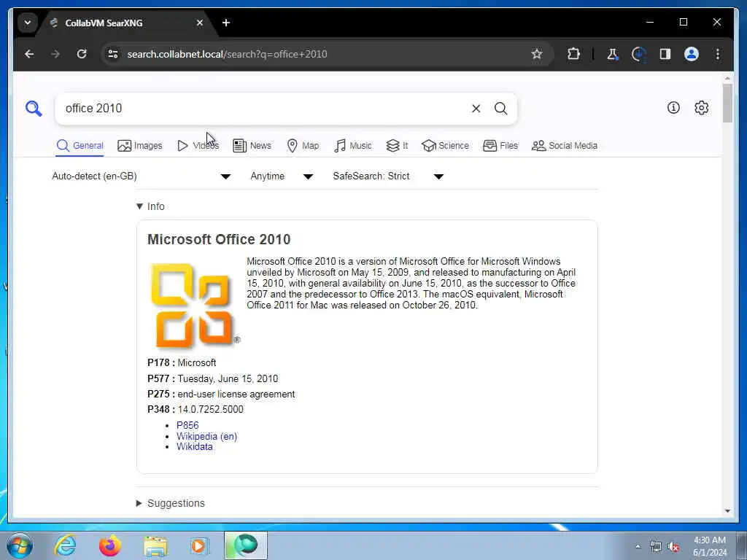Viewport: 747px width, 560px height.
Task: Open the Chrome profile avatar
Action: tap(692, 54)
